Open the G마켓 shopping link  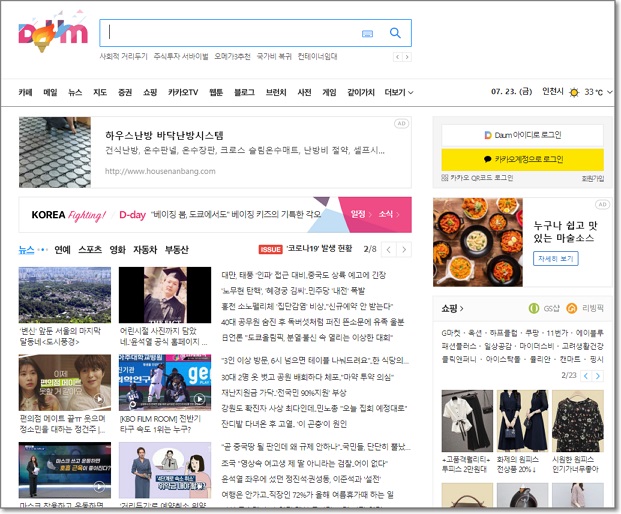[451, 333]
